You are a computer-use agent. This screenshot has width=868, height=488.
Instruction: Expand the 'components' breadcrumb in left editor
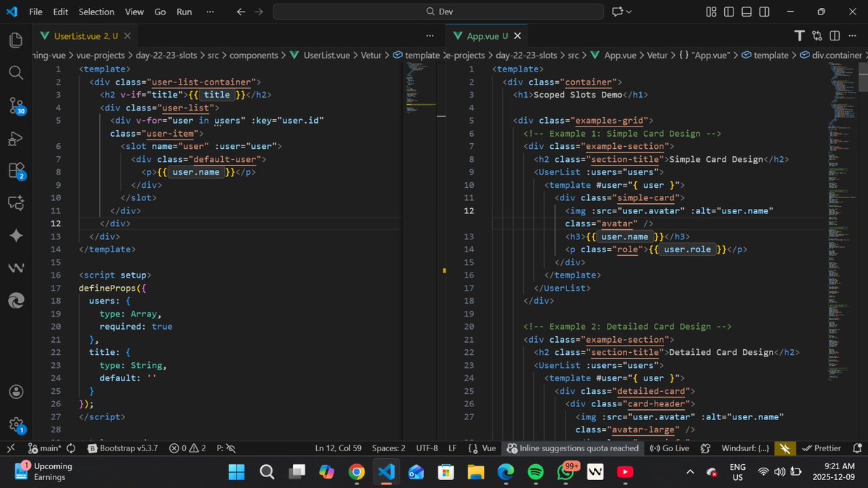[x=254, y=55]
